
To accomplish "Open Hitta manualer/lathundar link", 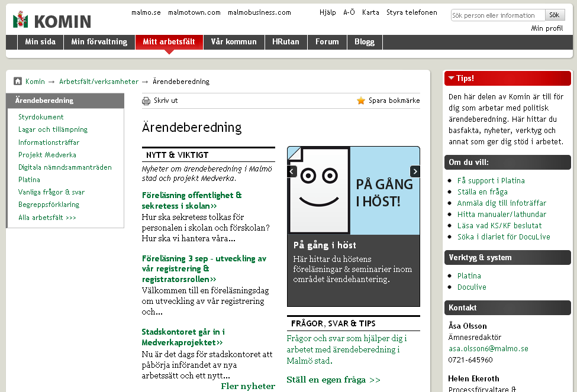I will (502, 215).
